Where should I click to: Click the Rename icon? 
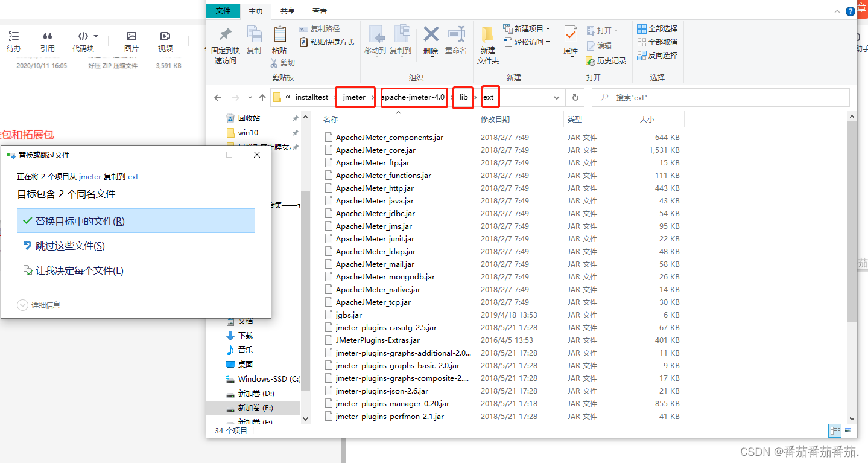click(456, 34)
